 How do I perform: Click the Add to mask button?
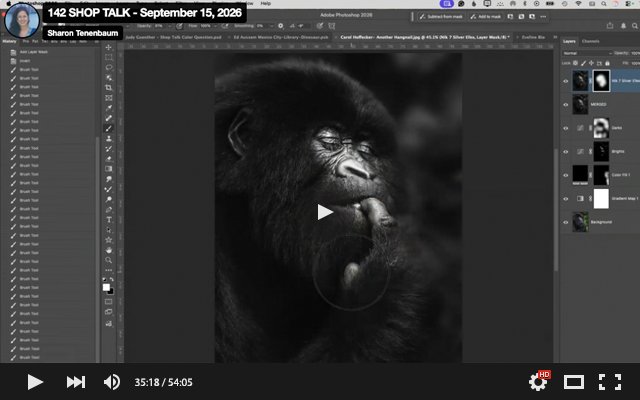[486, 17]
